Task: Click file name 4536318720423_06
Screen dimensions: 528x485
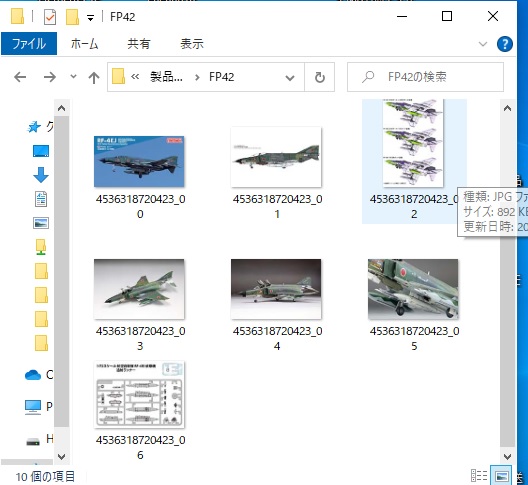Action: (140, 447)
